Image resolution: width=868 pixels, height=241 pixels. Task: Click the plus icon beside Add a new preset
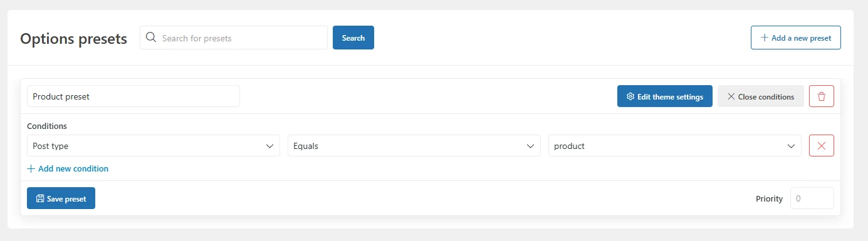pyautogui.click(x=764, y=38)
